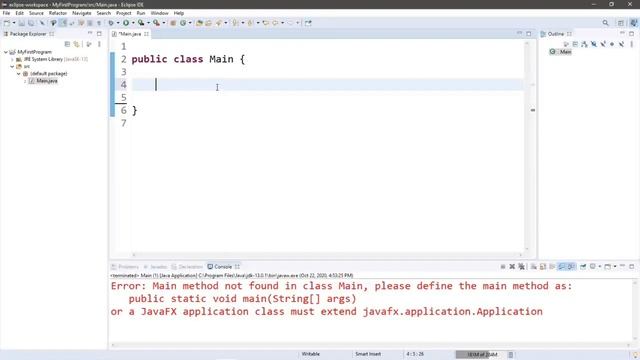Image resolution: width=640 pixels, height=360 pixels.
Task: Click Remove Launch icon in Console toolbar
Action: [512, 267]
